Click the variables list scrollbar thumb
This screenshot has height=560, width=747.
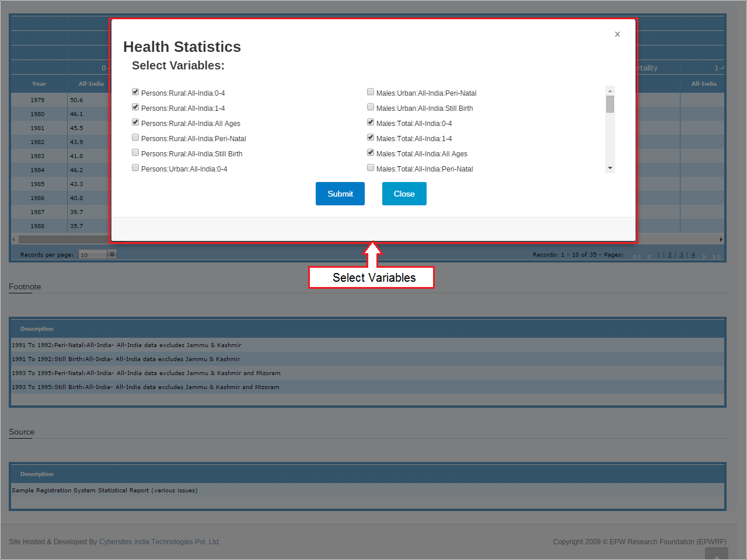pyautogui.click(x=610, y=104)
